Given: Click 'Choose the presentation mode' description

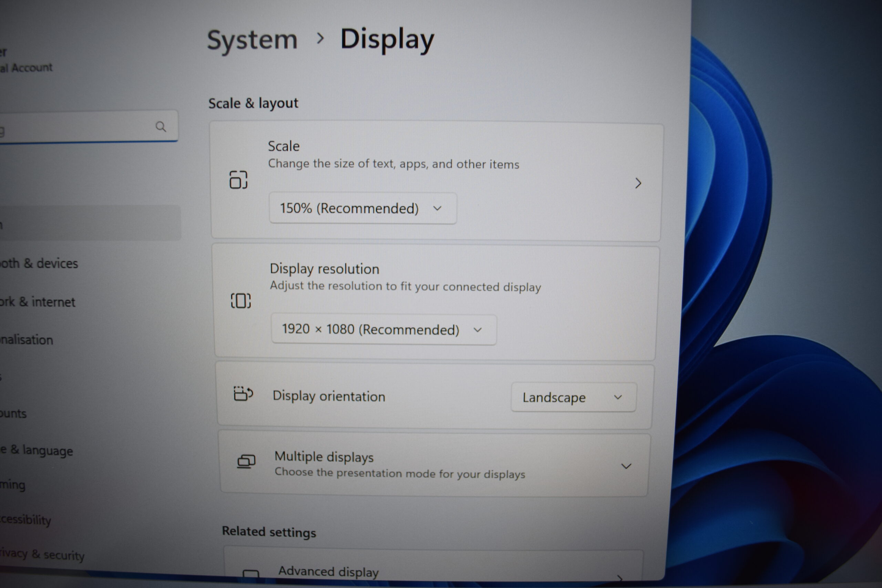Looking at the screenshot, I should pos(400,473).
